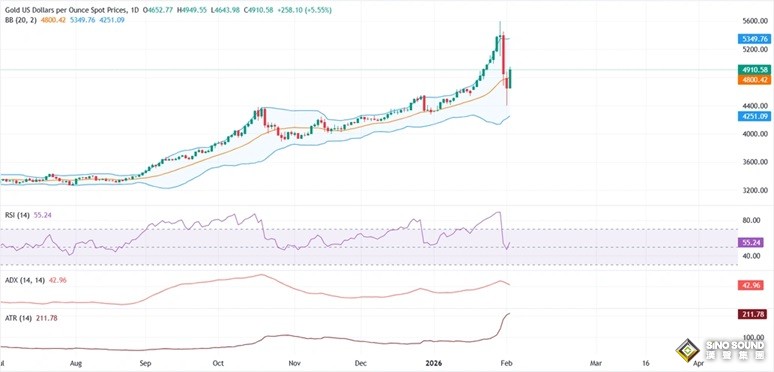This screenshot has height=372, width=774.
Task: Click the Oct label on the time axis
Action: [x=217, y=363]
